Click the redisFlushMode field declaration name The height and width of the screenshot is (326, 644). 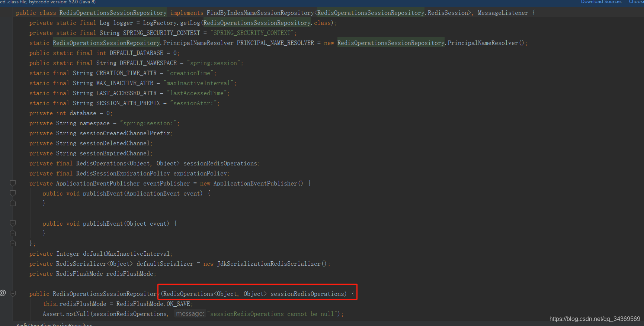pyautogui.click(x=130, y=274)
